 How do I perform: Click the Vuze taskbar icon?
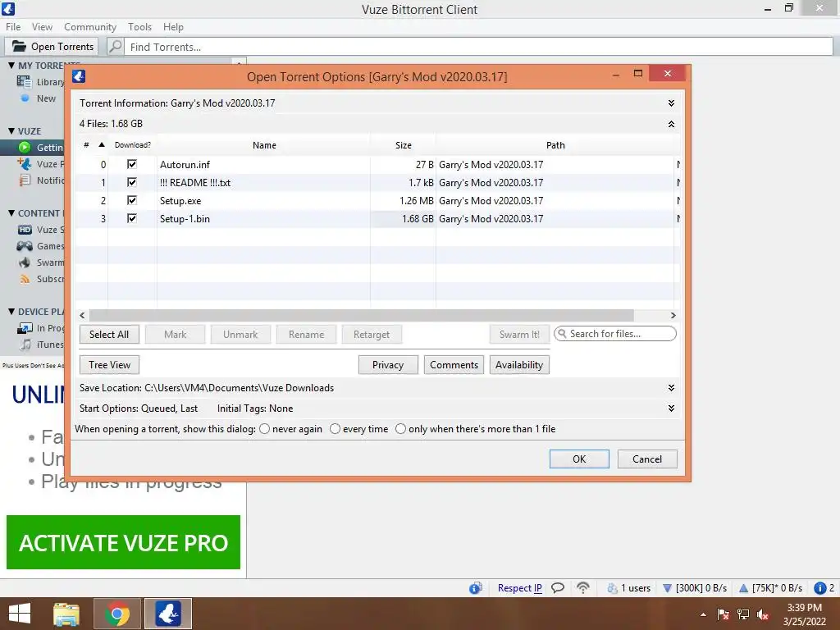pyautogui.click(x=168, y=614)
